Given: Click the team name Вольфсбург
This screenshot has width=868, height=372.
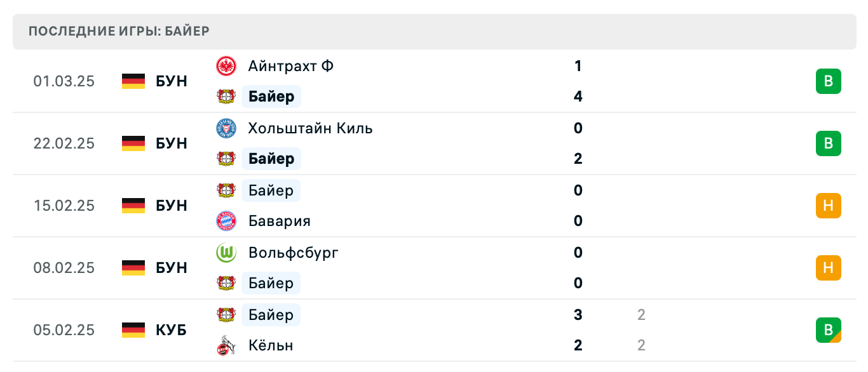Looking at the screenshot, I should [x=293, y=253].
